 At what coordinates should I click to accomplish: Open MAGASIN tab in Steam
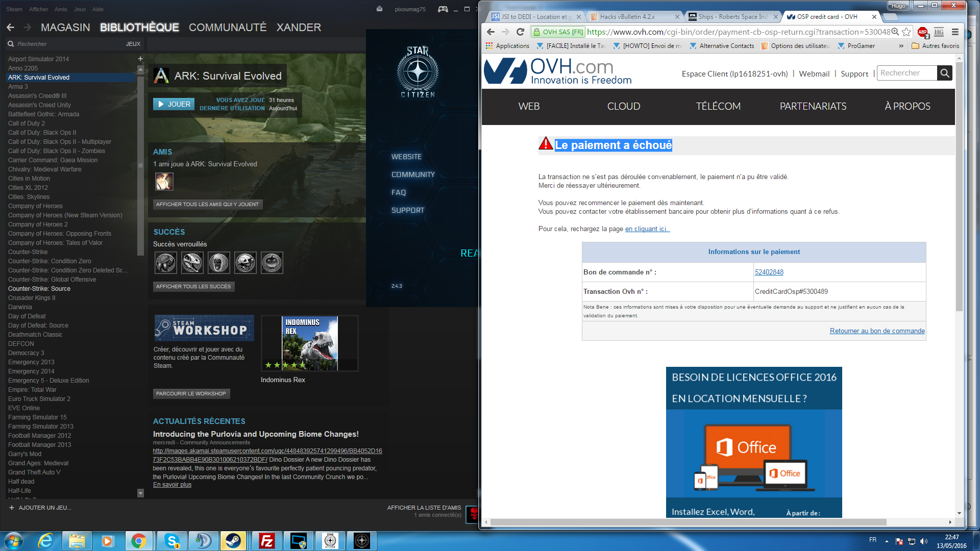(65, 28)
